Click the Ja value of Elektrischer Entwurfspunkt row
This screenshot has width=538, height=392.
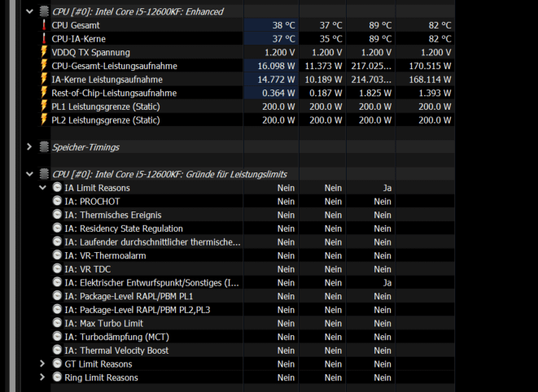387,282
